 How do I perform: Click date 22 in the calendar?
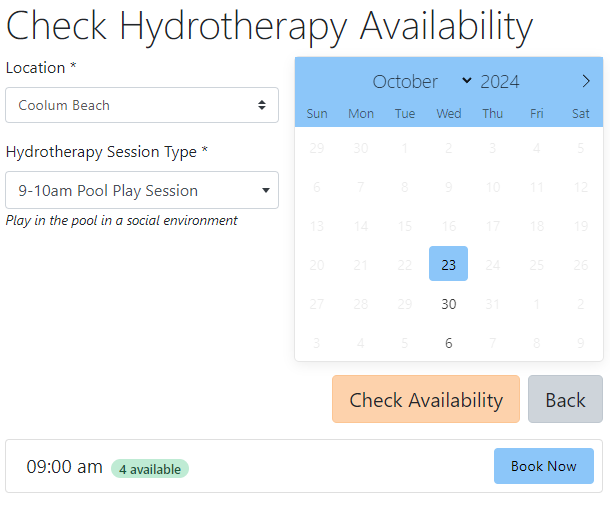click(404, 265)
